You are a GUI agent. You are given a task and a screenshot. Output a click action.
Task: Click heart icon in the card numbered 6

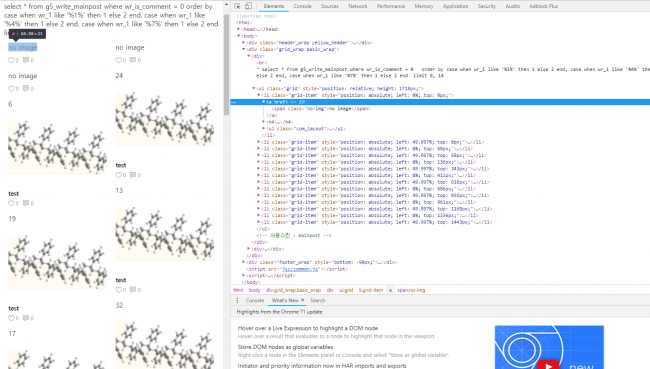(x=11, y=203)
